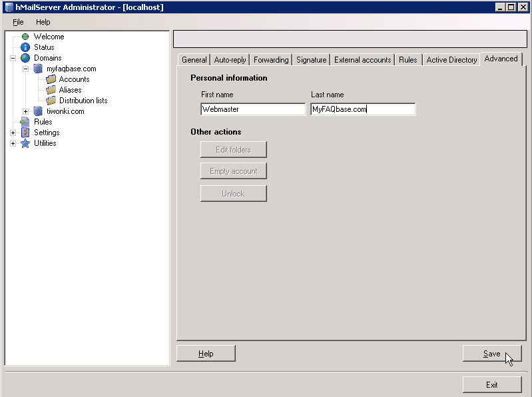
Task: Click the Utilities star icon
Action: tap(25, 143)
